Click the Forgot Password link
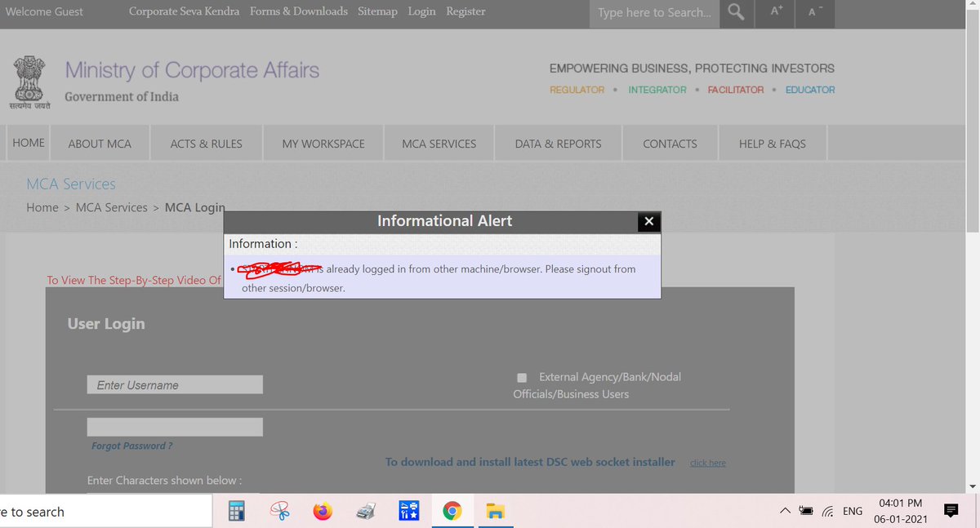This screenshot has height=528, width=980. (x=131, y=446)
